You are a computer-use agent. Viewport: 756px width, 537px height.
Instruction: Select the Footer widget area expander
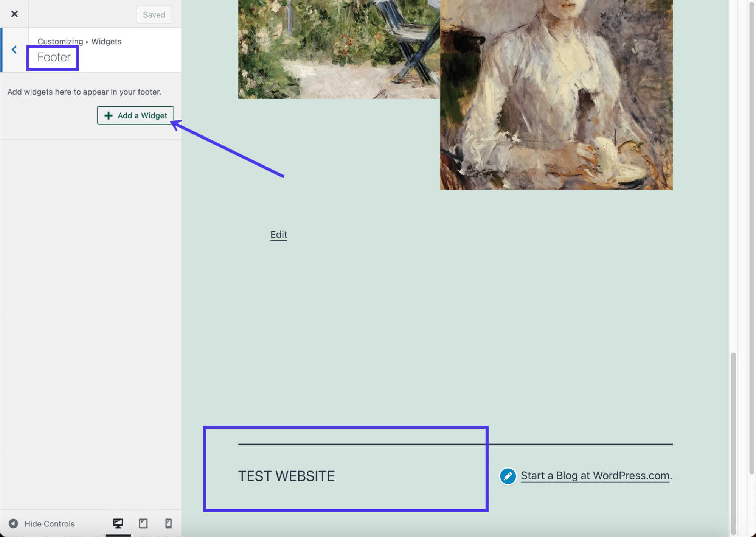[x=53, y=56]
